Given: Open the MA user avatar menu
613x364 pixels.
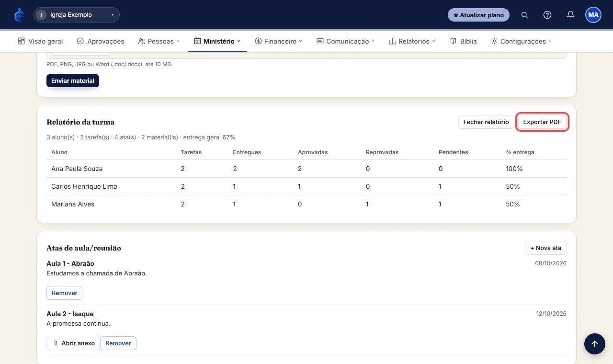Looking at the screenshot, I should coord(593,15).
